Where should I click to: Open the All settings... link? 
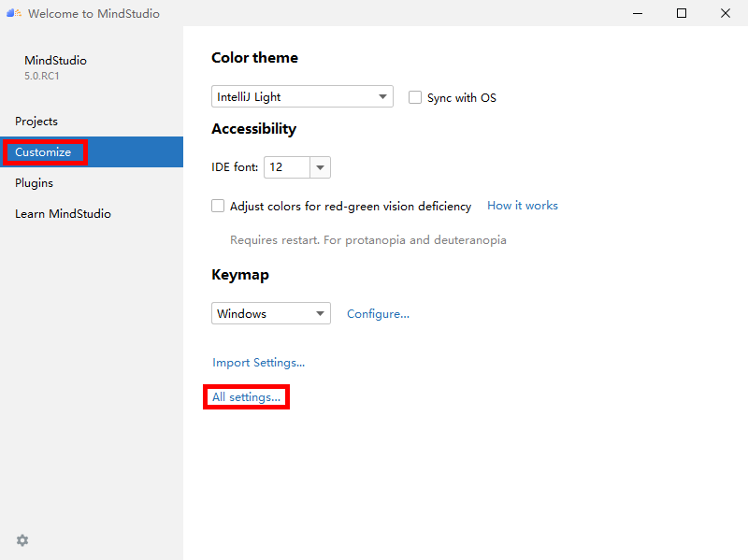coord(246,397)
